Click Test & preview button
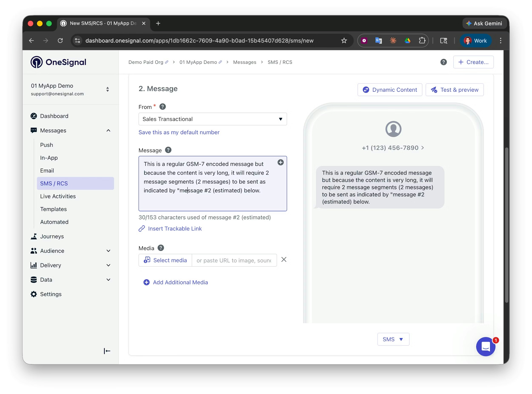Viewport: 532px width, 394px height. 454,90
